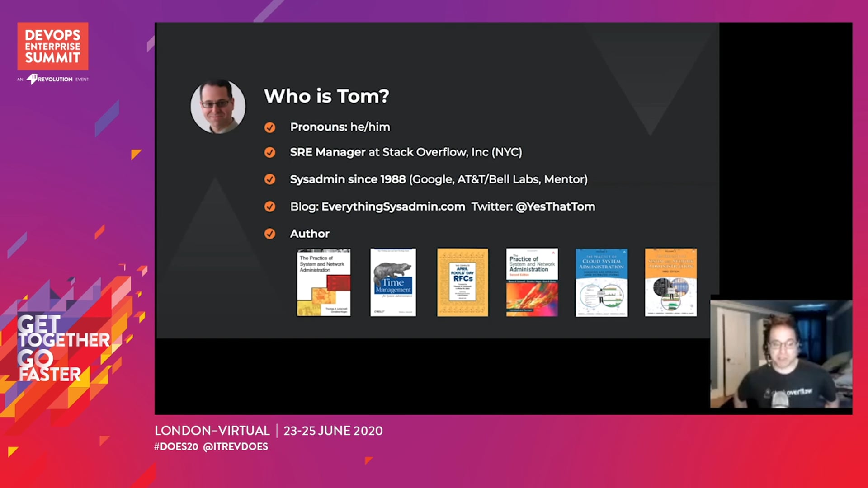Click the Get Together Go Faster graphic
This screenshot has height=488, width=868.
coord(63,348)
